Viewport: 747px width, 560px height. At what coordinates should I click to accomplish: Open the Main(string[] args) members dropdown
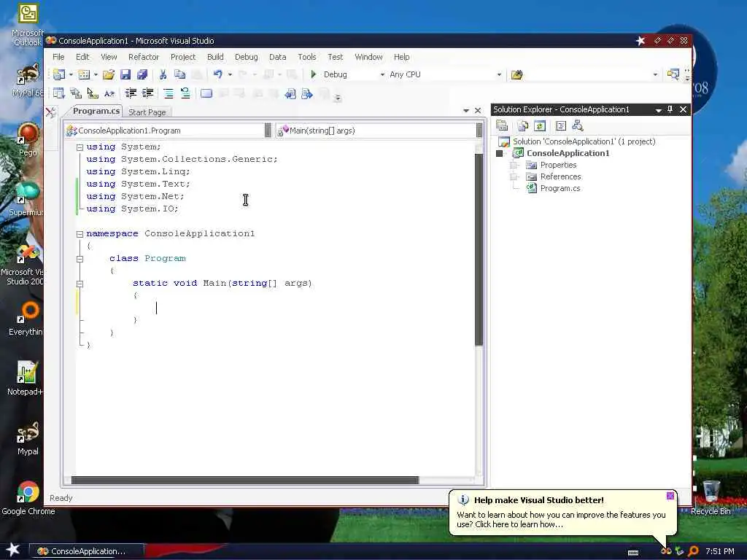[x=479, y=131]
